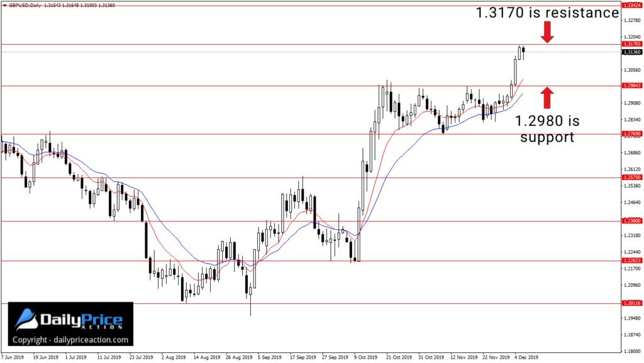Select the GBPUSD,Daily chart title text
The height and width of the screenshot is (363, 644).
tap(25, 5)
